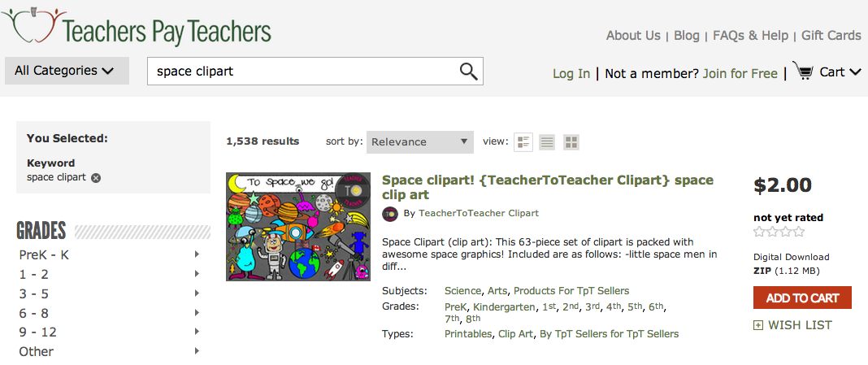This screenshot has height=365, width=868.
Task: Open the Gift Cards page
Action: click(x=831, y=36)
